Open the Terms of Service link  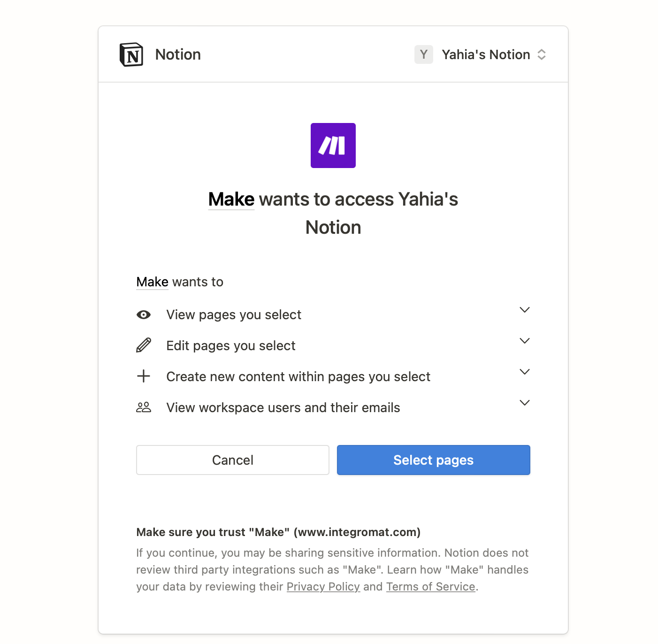pyautogui.click(x=431, y=587)
